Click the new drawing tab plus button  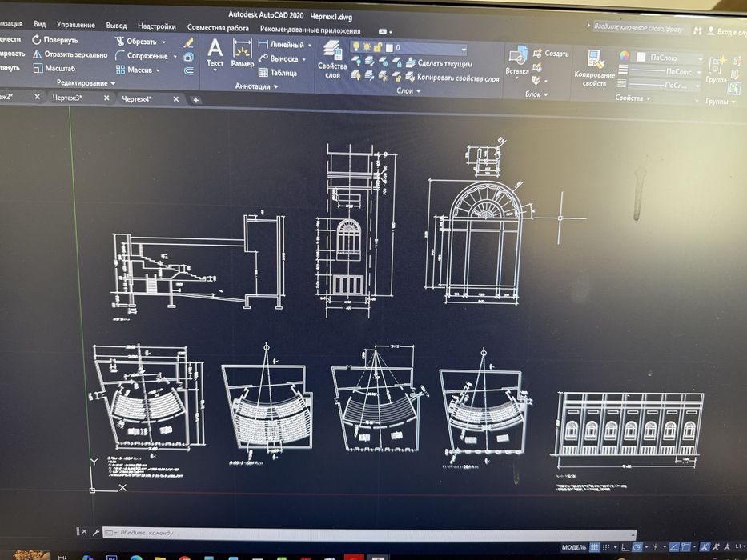pyautogui.click(x=195, y=100)
